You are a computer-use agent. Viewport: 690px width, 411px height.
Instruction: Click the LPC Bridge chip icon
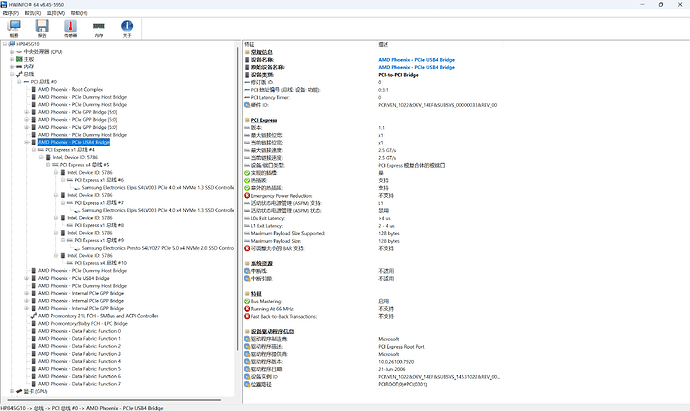(33, 323)
